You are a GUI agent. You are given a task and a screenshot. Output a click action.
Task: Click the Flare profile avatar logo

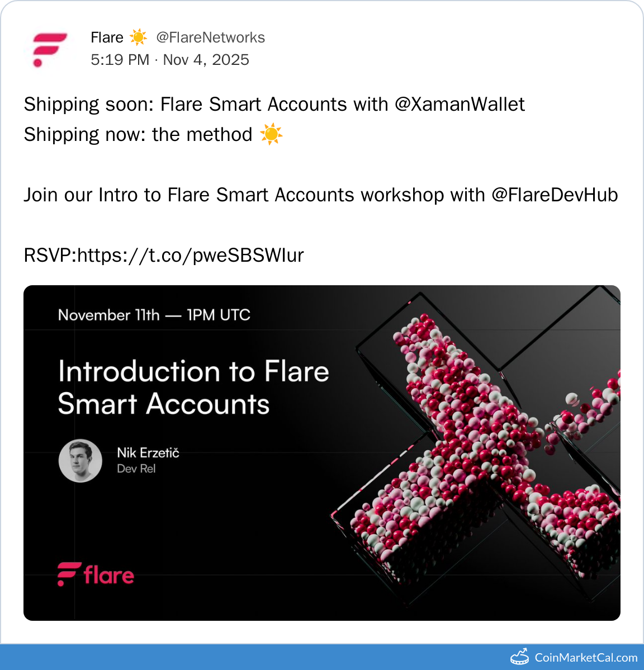click(x=49, y=49)
